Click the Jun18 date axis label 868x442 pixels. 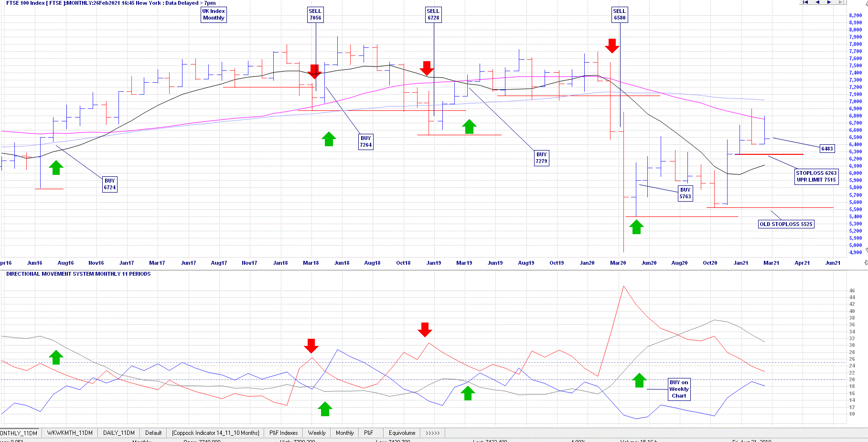342,263
